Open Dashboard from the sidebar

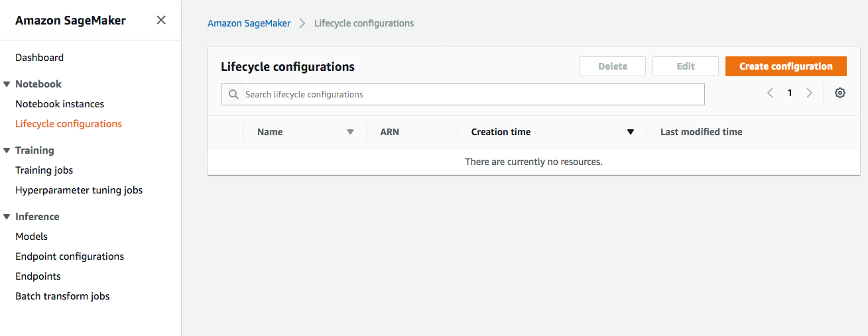pyautogui.click(x=40, y=58)
